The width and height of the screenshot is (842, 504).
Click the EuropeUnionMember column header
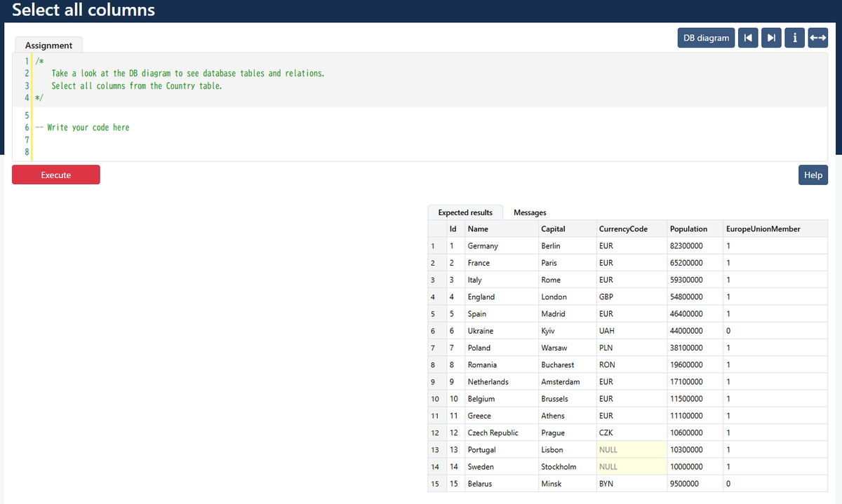[775, 229]
